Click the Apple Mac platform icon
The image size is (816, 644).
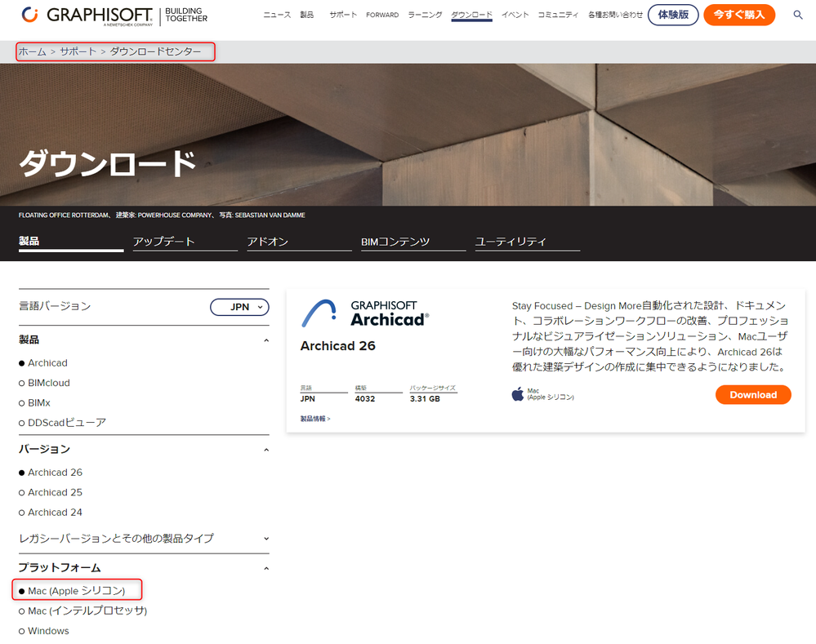pos(517,393)
